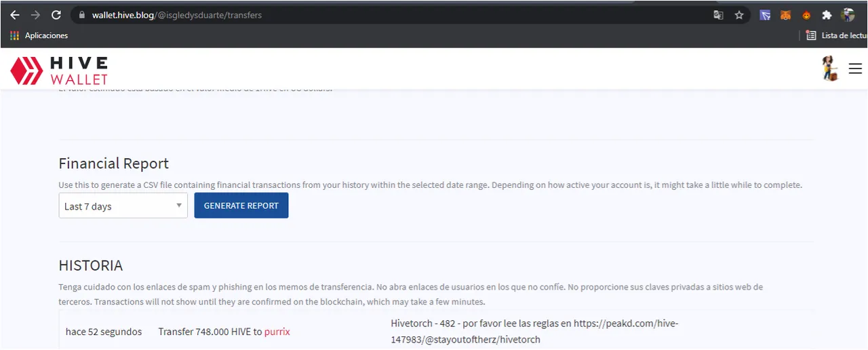Open the purrix account link
868x350 pixels.
tap(277, 332)
